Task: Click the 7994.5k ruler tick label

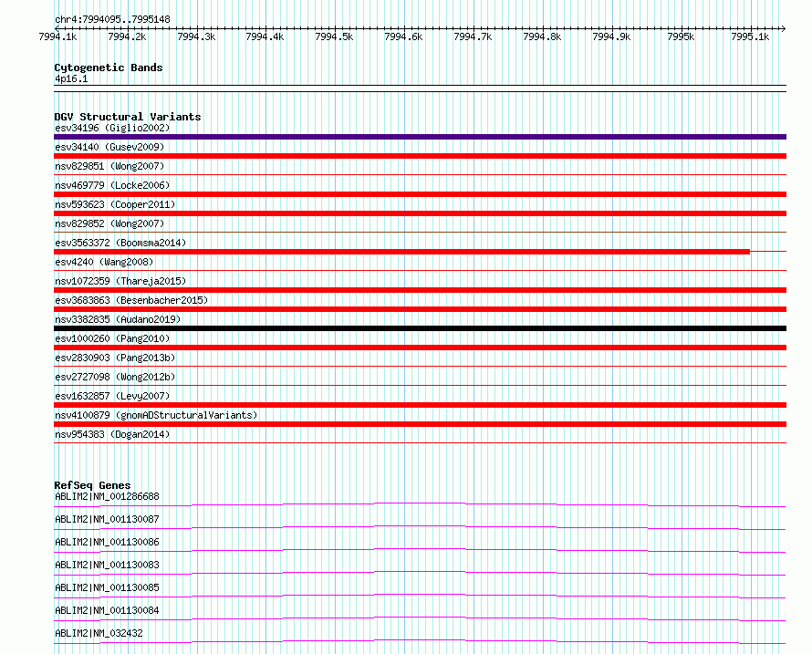Action: 334,36
